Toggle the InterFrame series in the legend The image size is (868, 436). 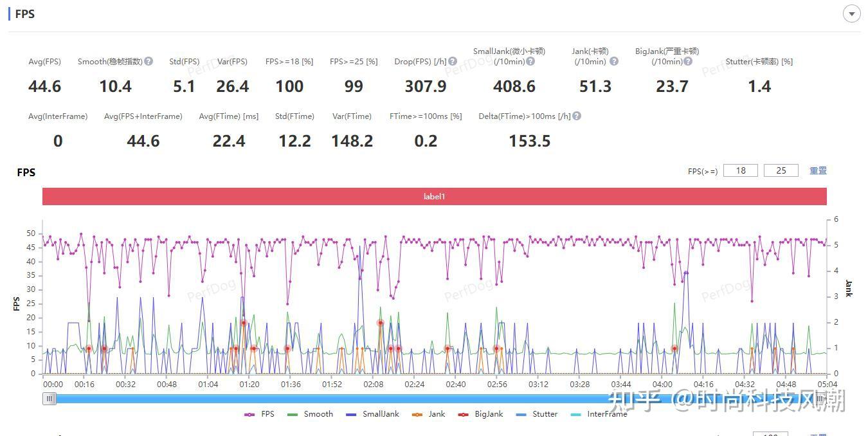point(599,414)
